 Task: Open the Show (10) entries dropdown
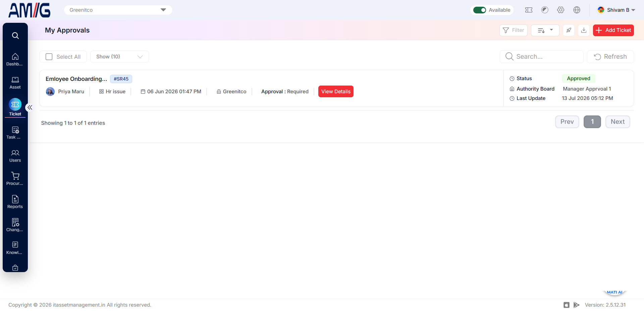119,57
